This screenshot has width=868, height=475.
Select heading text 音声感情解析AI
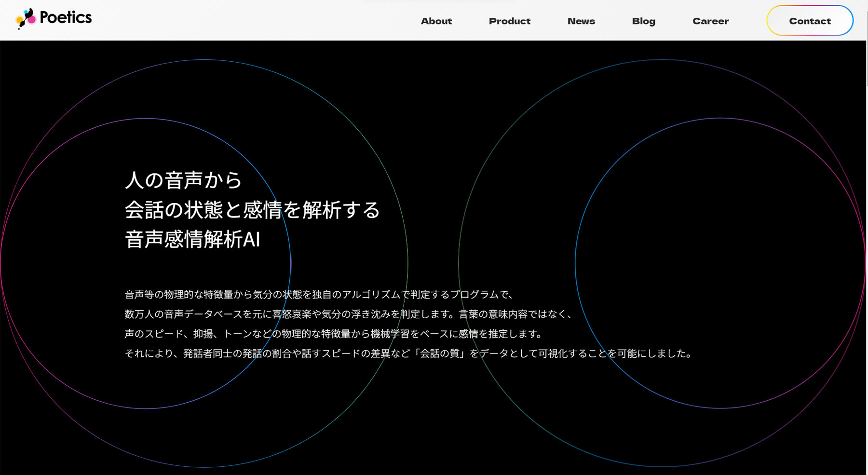tap(192, 239)
